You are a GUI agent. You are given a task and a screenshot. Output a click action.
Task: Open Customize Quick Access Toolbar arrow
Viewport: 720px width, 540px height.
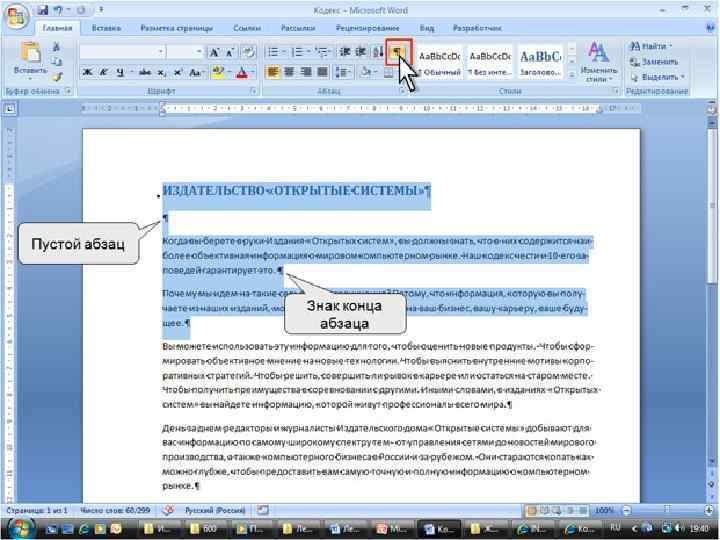click(101, 10)
